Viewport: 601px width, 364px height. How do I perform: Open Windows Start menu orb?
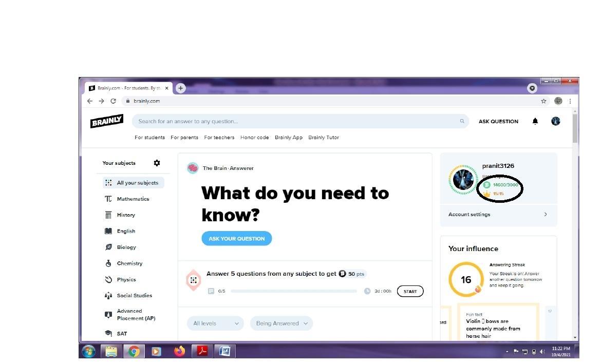[x=89, y=351]
